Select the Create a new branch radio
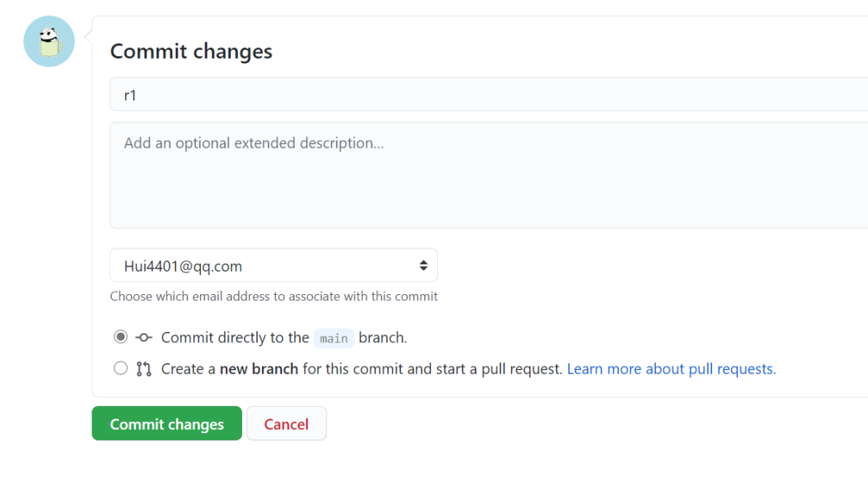 coord(121,368)
